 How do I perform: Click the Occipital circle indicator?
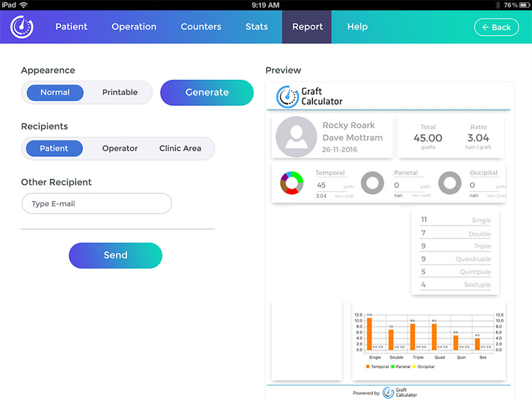tap(450, 183)
